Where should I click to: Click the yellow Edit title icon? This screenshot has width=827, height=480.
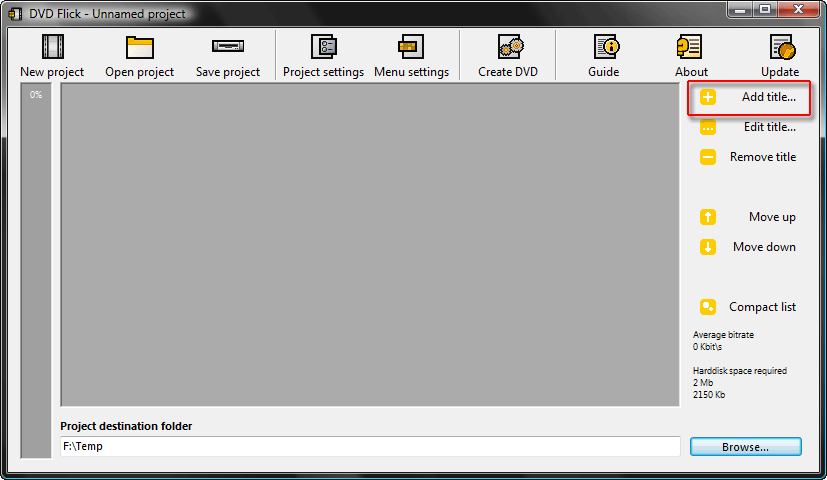click(708, 127)
